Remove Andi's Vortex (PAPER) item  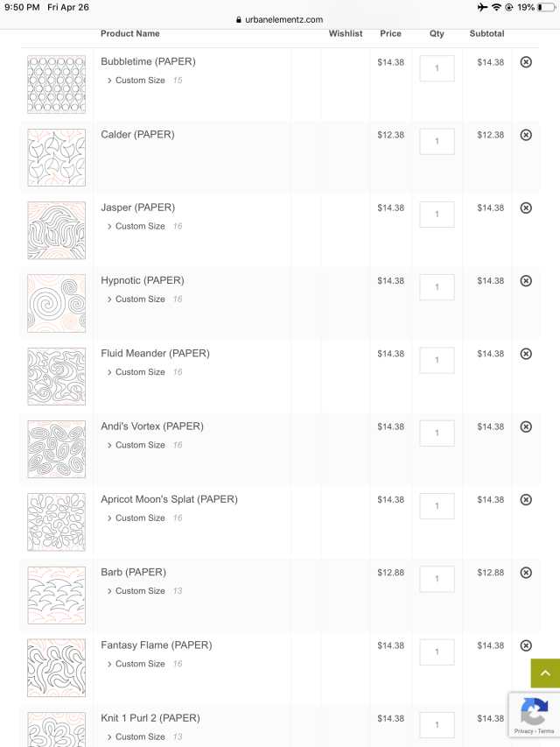526,426
